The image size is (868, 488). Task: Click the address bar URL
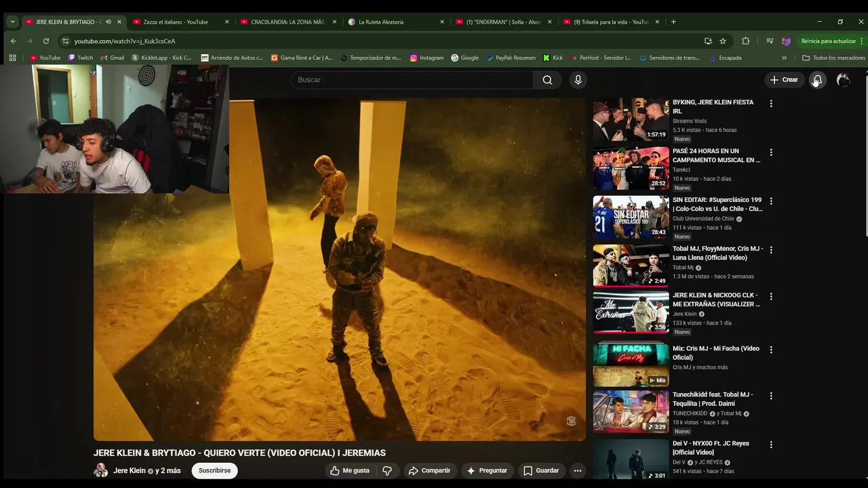pyautogui.click(x=125, y=41)
